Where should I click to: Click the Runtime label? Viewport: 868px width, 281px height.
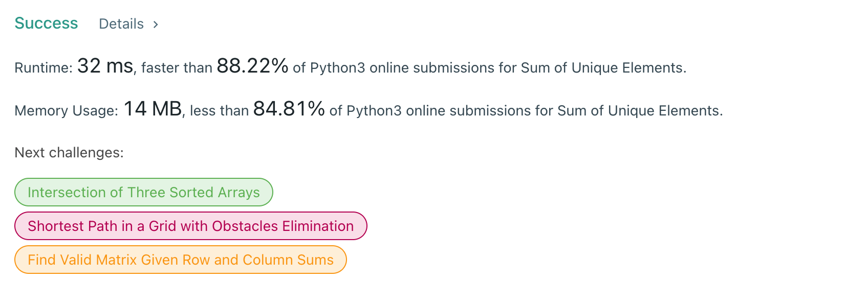click(43, 68)
